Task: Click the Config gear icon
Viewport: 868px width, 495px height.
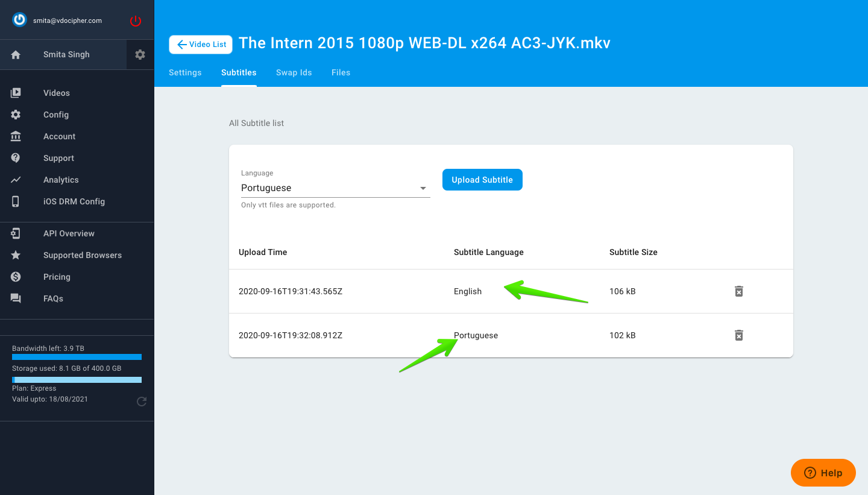Action: click(16, 115)
